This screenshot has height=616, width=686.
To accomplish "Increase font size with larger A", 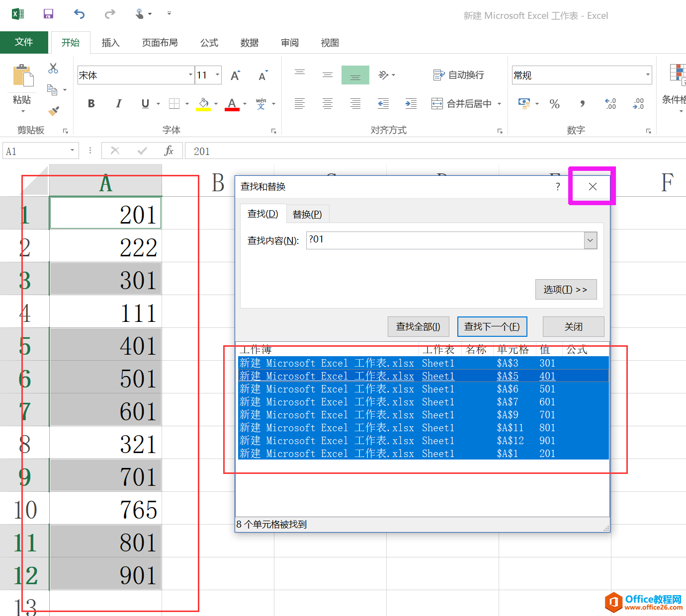I will point(236,76).
